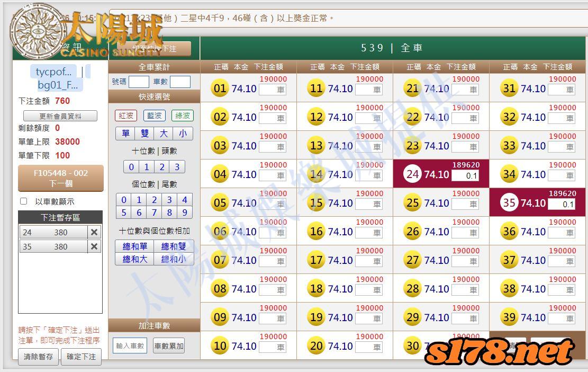The width and height of the screenshot is (588, 372).
Task: Select 總和小 sum small
Action: (x=174, y=259)
